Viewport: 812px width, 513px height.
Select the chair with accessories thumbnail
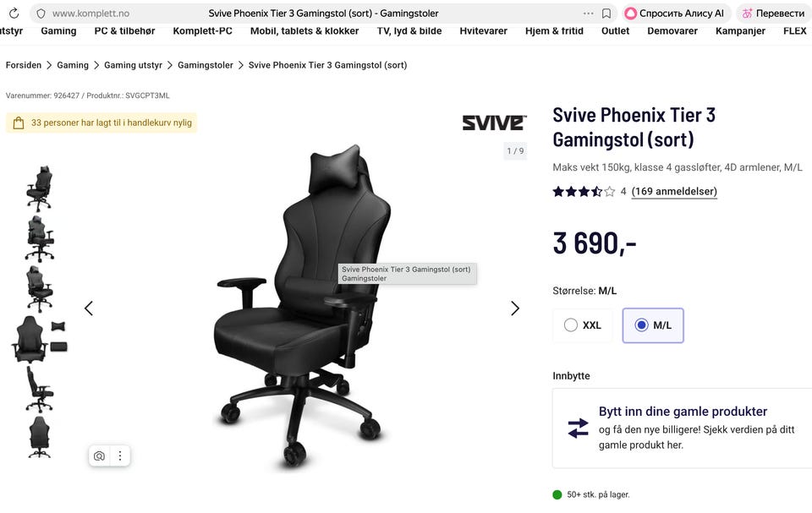point(40,339)
